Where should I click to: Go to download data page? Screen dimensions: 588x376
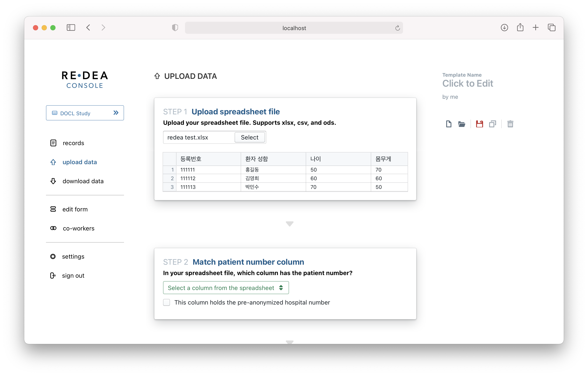pos(83,181)
